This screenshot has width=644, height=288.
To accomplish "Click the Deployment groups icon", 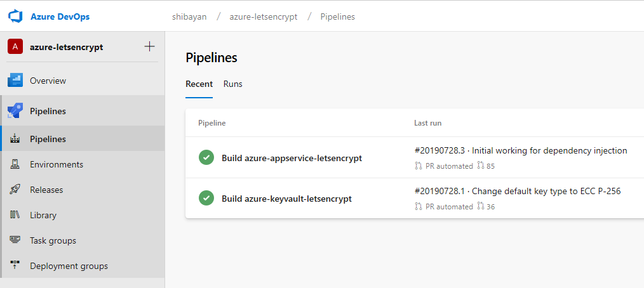I will (x=15, y=265).
